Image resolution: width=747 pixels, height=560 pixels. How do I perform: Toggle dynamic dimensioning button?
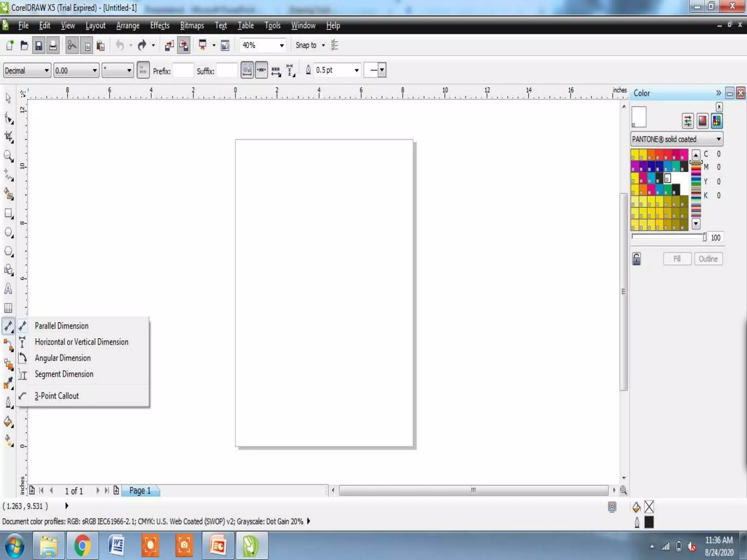pyautogui.click(x=261, y=70)
